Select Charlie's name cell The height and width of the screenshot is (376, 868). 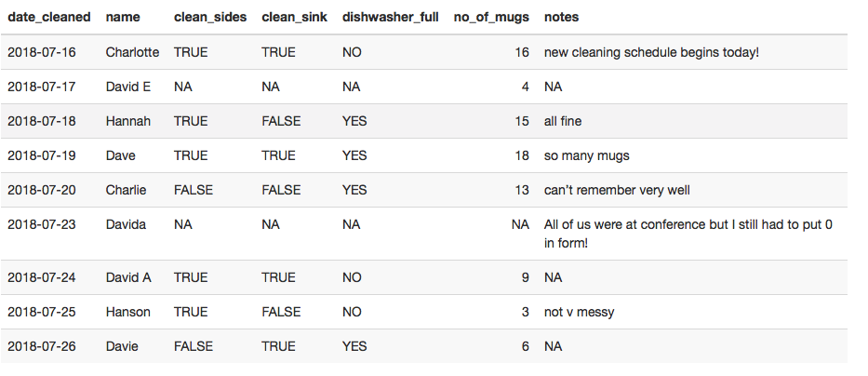tap(126, 190)
